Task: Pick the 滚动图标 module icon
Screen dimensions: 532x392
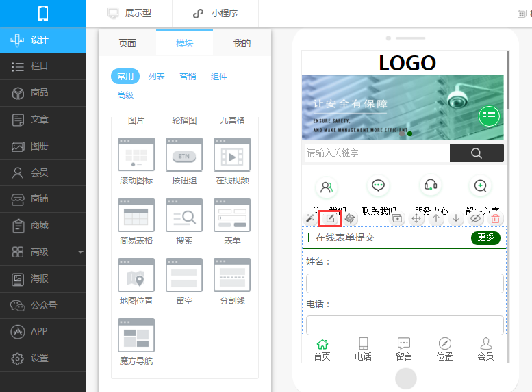Action: [x=136, y=155]
